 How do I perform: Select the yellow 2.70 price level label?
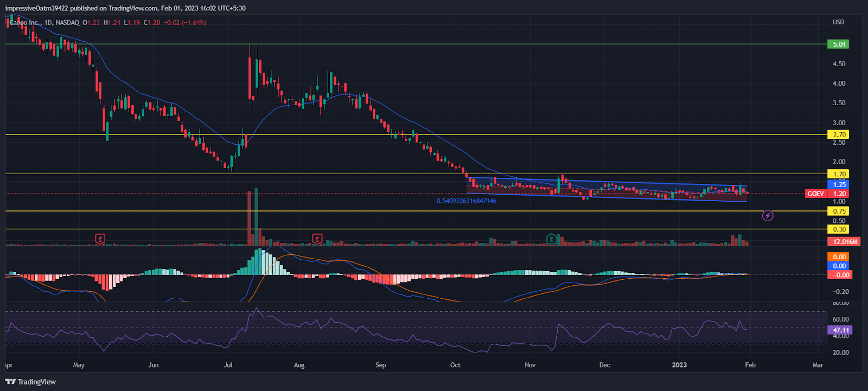pyautogui.click(x=839, y=134)
